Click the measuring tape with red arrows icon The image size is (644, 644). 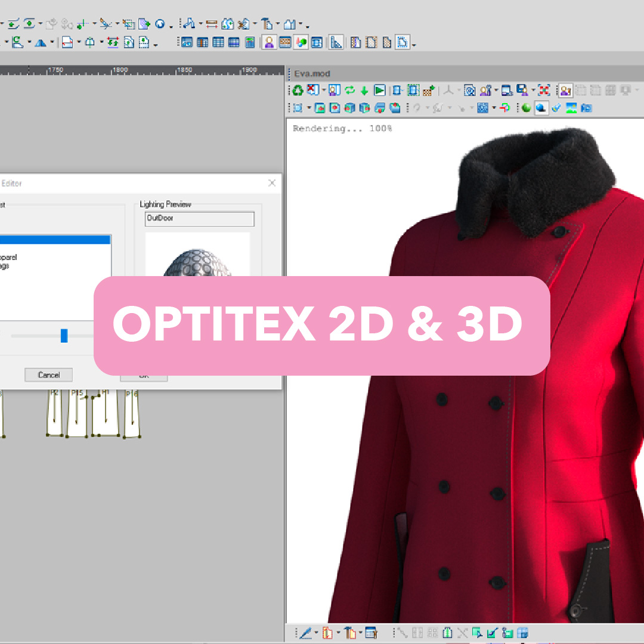click(x=212, y=24)
